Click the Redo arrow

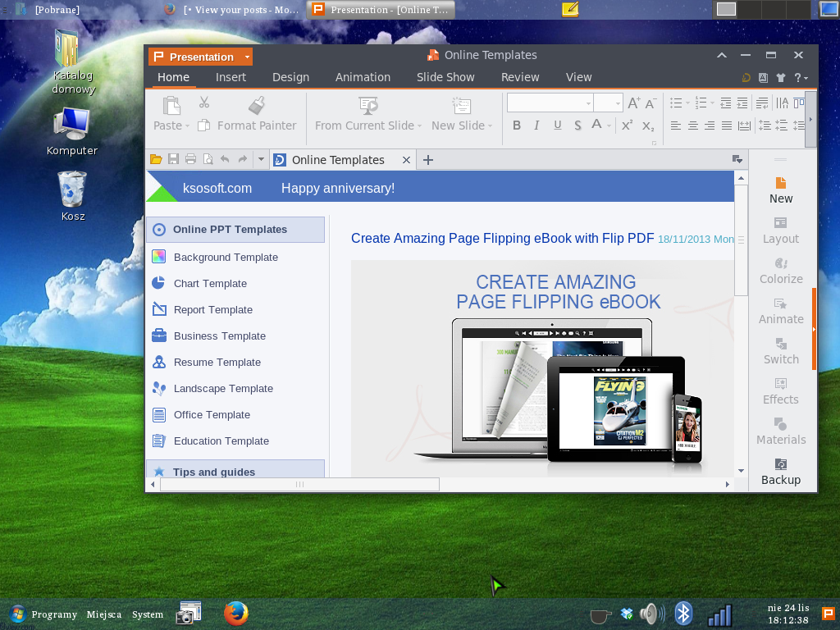pyautogui.click(x=243, y=159)
